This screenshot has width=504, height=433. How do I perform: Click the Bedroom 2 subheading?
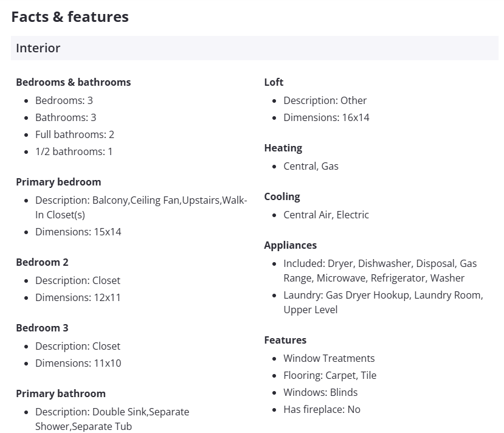[42, 262]
